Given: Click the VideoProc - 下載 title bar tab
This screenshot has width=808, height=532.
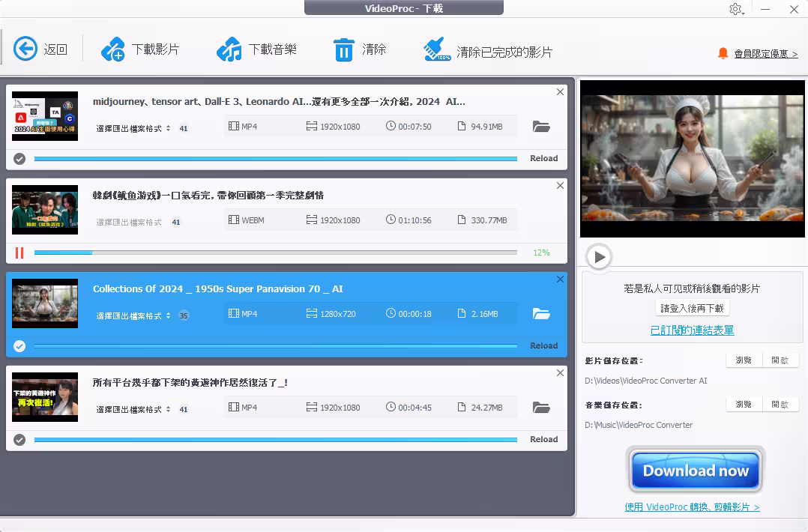Looking at the screenshot, I should pyautogui.click(x=403, y=7).
